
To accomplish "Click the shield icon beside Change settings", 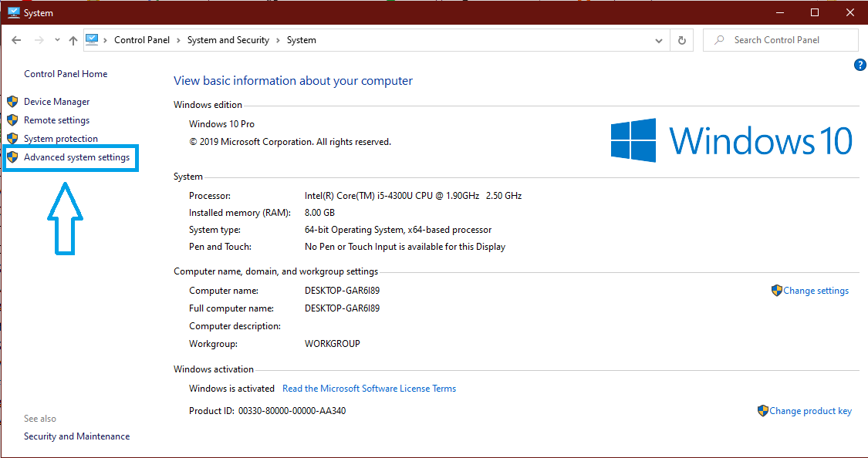I will 777,291.
